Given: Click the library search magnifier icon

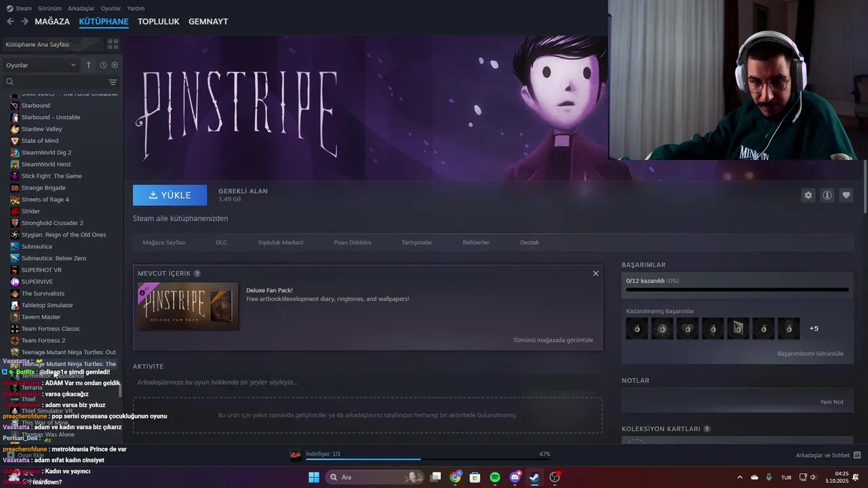Looking at the screenshot, I should tap(9, 82).
